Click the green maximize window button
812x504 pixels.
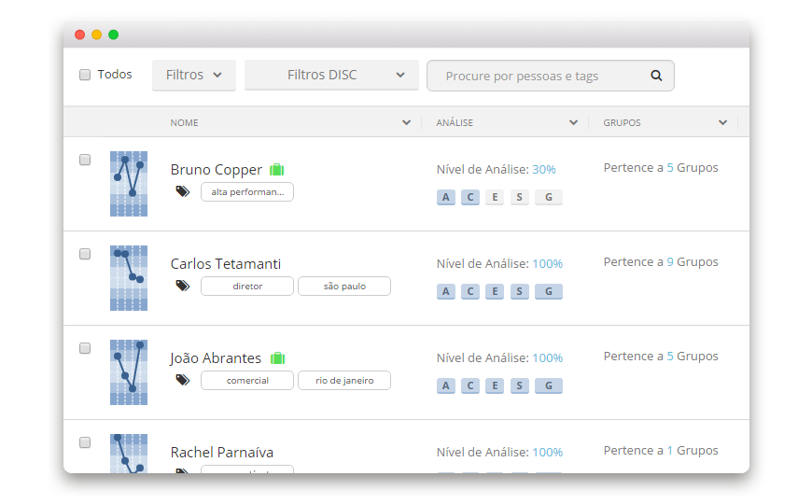click(114, 35)
